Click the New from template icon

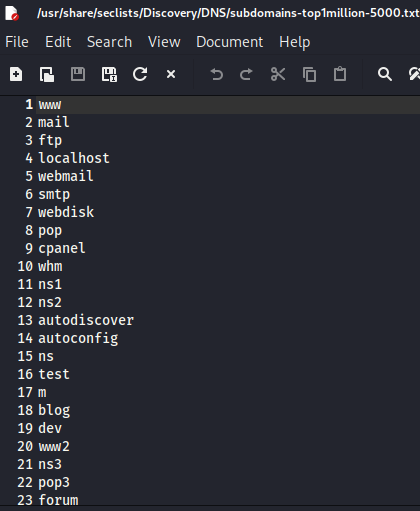pyautogui.click(x=47, y=74)
